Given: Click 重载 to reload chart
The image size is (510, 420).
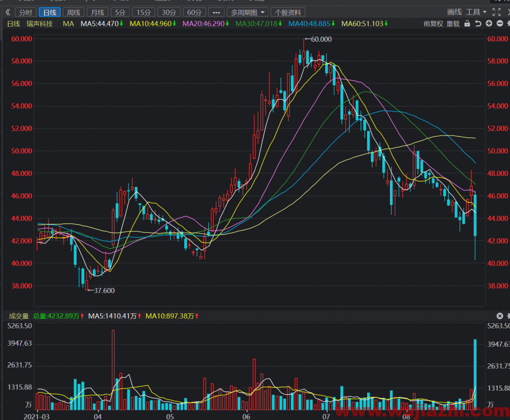Looking at the screenshot, I should pyautogui.click(x=453, y=24).
